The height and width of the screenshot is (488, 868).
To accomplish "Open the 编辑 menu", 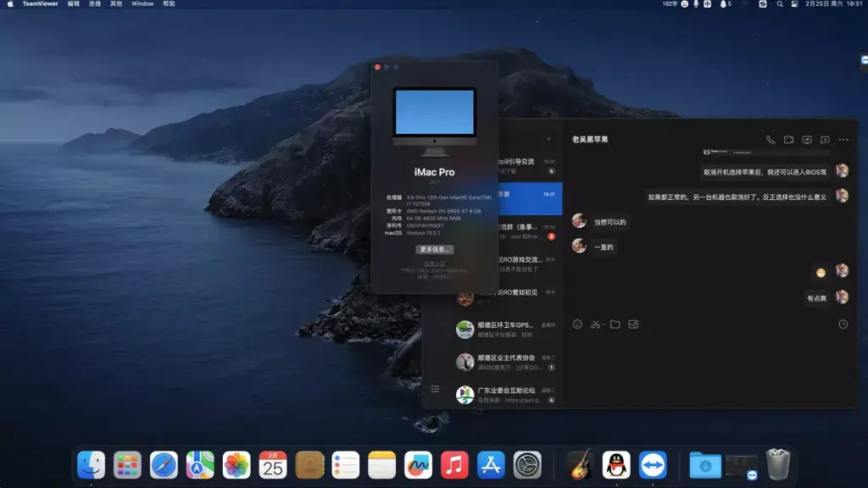I will click(73, 4).
